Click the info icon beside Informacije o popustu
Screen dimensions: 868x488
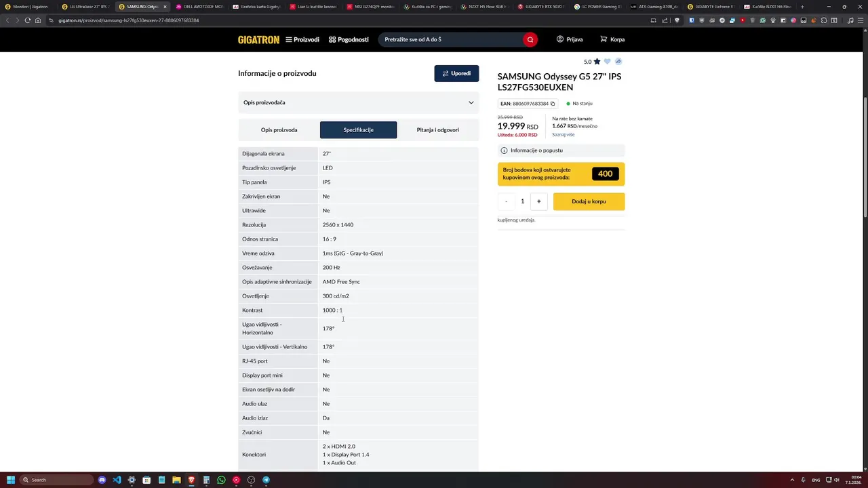[504, 150]
